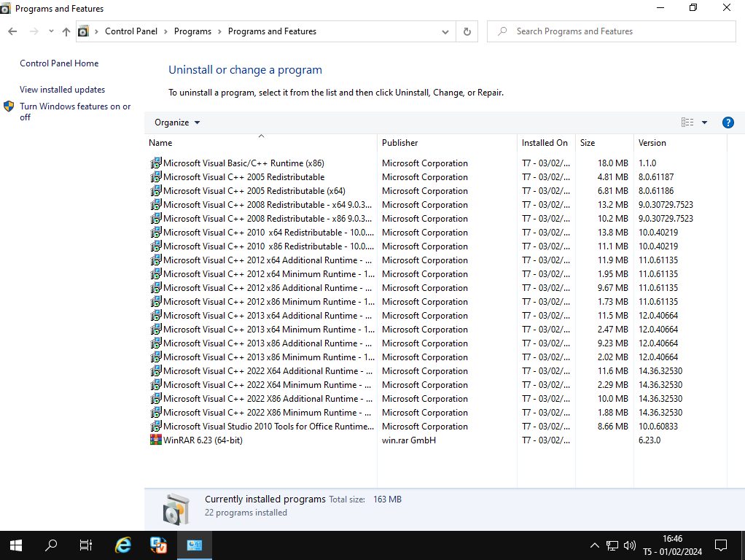Open the View installed updates link
745x560 pixels.
pyautogui.click(x=63, y=90)
